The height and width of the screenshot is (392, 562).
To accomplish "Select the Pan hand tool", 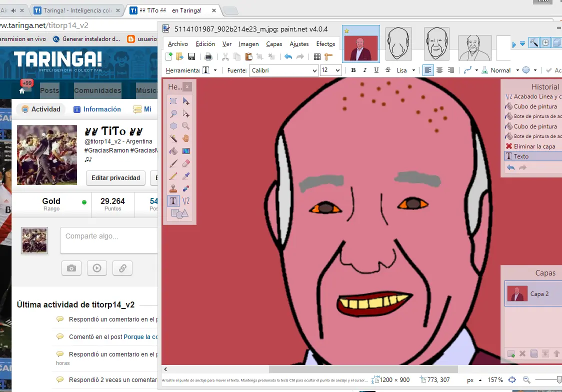I will pos(186,138).
